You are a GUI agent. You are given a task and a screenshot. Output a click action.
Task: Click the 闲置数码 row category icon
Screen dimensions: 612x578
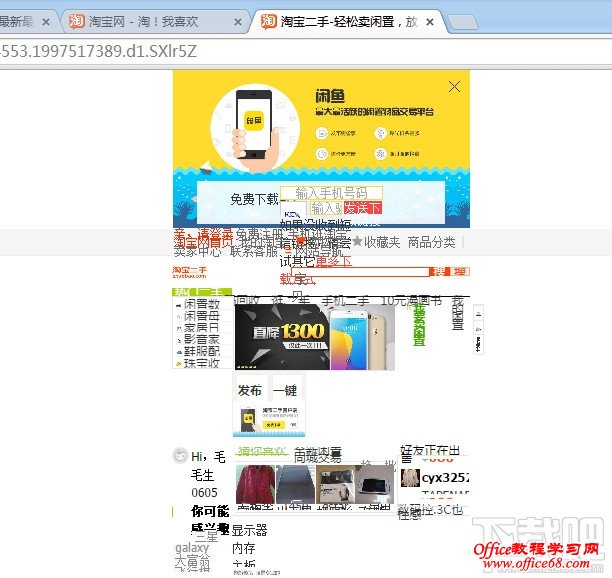click(x=179, y=305)
